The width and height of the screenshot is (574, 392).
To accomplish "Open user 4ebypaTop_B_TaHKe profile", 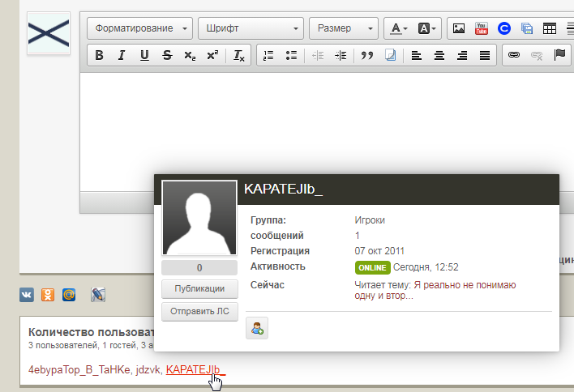I will (79, 369).
